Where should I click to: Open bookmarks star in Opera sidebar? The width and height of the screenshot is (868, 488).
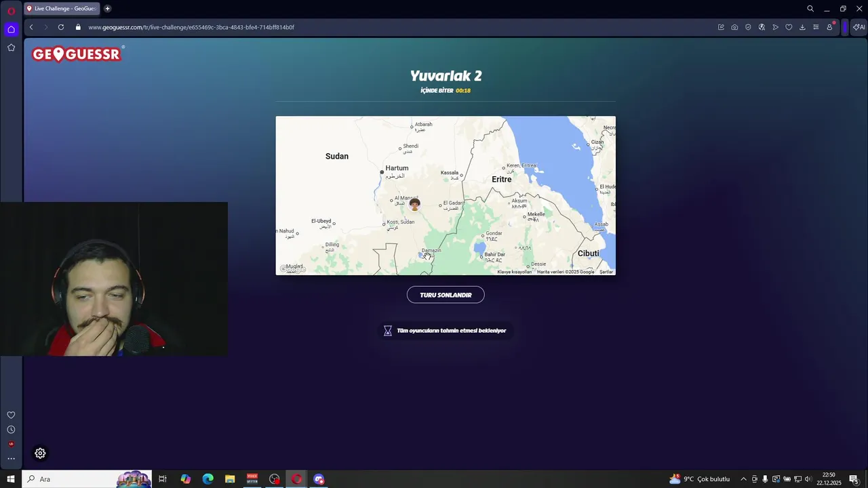pos(11,47)
